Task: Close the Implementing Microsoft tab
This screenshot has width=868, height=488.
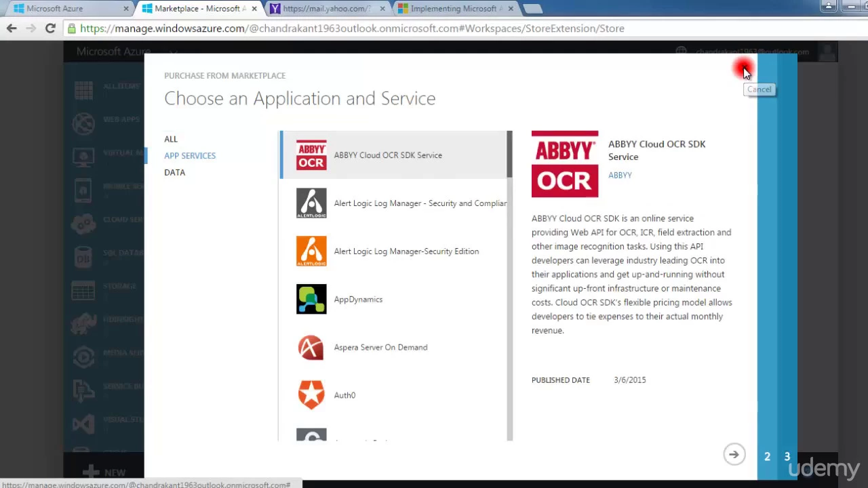Action: coord(510,9)
